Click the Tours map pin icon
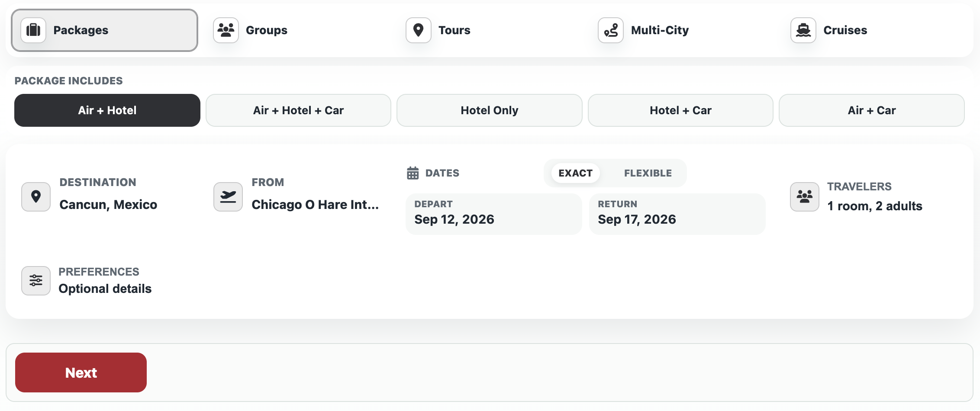 pyautogui.click(x=419, y=30)
